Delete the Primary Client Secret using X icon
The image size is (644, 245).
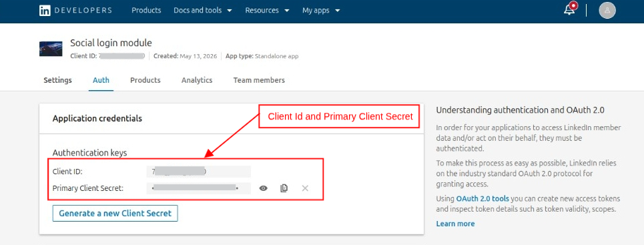coord(305,188)
